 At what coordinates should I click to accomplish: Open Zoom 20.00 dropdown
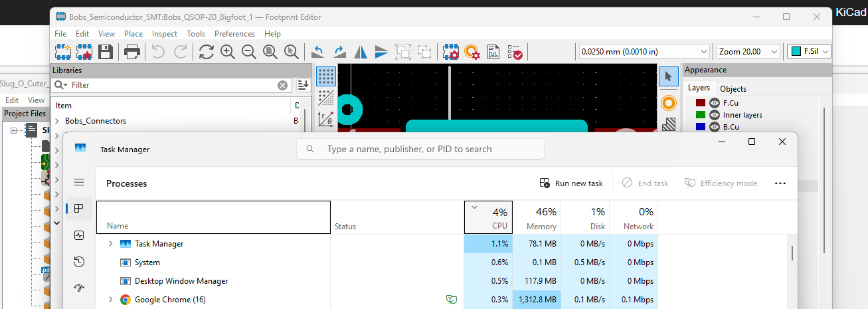(x=748, y=52)
